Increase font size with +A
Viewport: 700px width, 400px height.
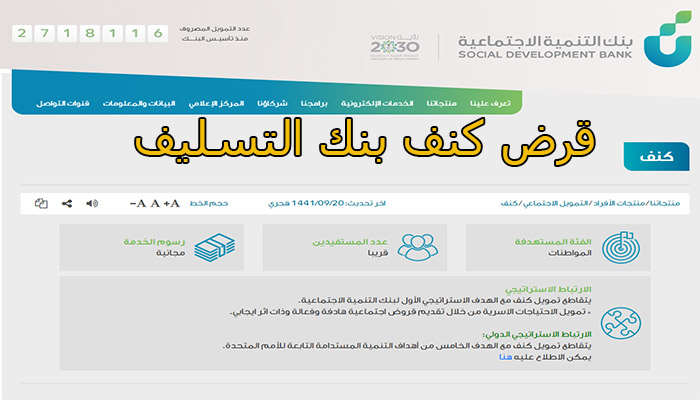pos(171,204)
